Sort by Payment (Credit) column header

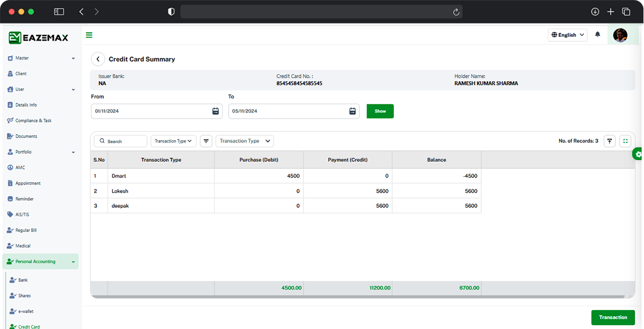point(348,160)
